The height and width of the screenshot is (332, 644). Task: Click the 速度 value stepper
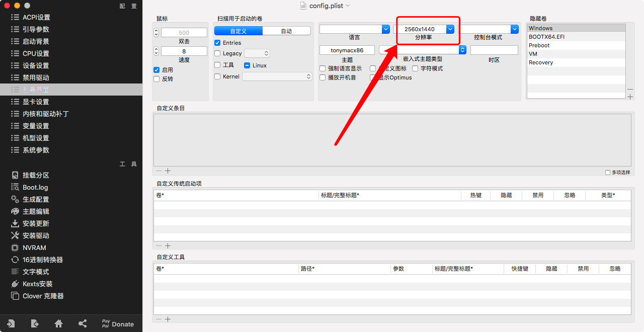[156, 51]
